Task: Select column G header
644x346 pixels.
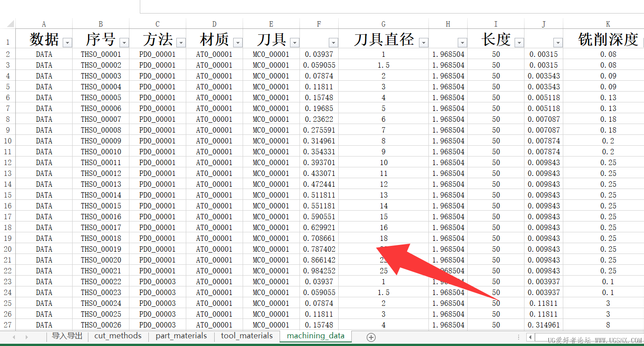Action: tap(383, 24)
